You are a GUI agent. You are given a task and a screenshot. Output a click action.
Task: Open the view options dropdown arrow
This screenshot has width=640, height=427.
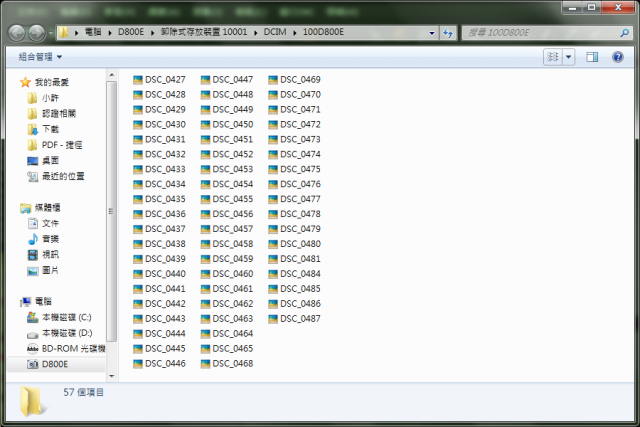[569, 57]
